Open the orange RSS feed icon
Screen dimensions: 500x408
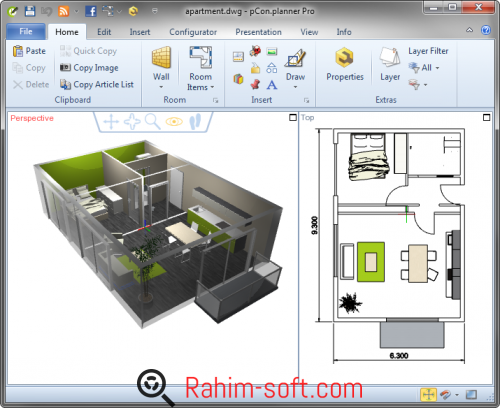click(63, 11)
